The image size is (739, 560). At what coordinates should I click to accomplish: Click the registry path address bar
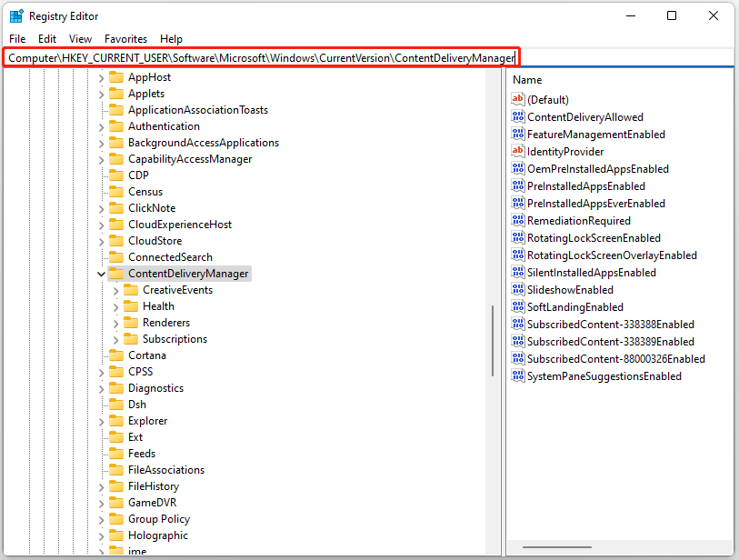pos(262,58)
